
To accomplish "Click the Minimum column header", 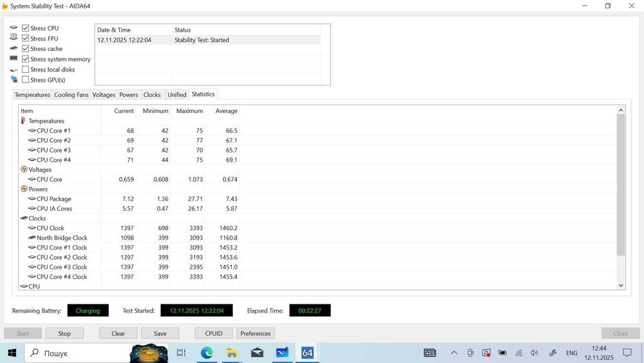I will [153, 111].
